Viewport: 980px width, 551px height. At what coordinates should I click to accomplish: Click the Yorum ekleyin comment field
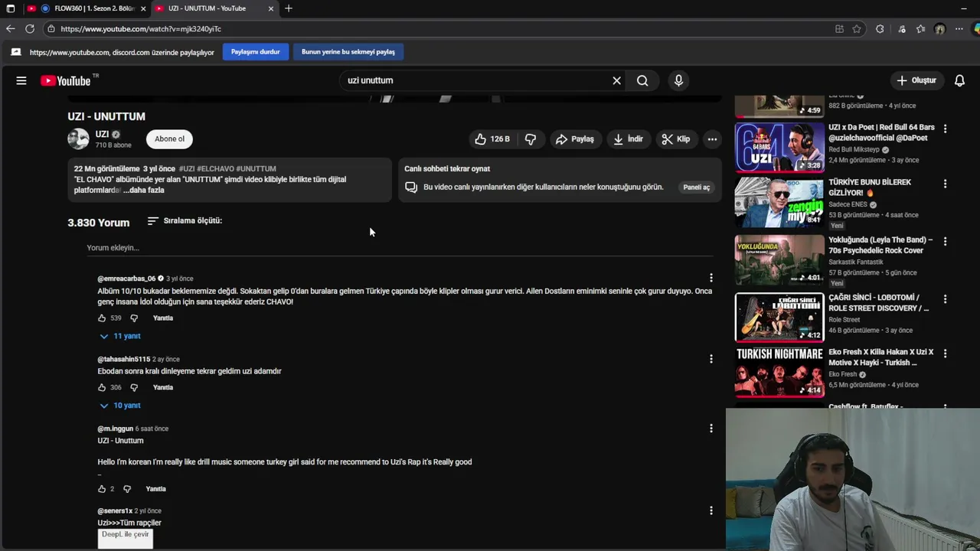pyautogui.click(x=400, y=248)
